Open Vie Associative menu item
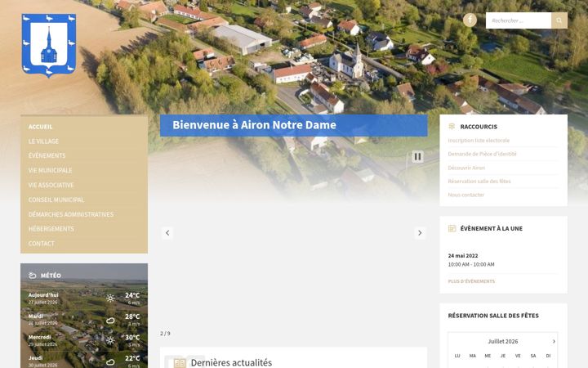 click(51, 185)
